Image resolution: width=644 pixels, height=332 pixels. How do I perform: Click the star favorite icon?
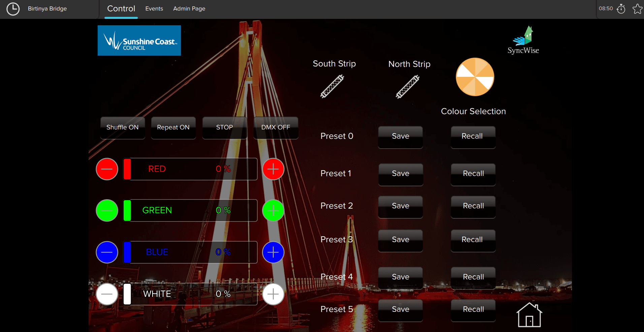tap(637, 9)
